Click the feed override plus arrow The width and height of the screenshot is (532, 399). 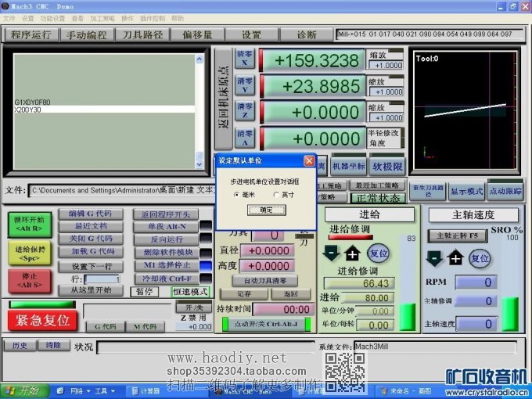click(352, 253)
